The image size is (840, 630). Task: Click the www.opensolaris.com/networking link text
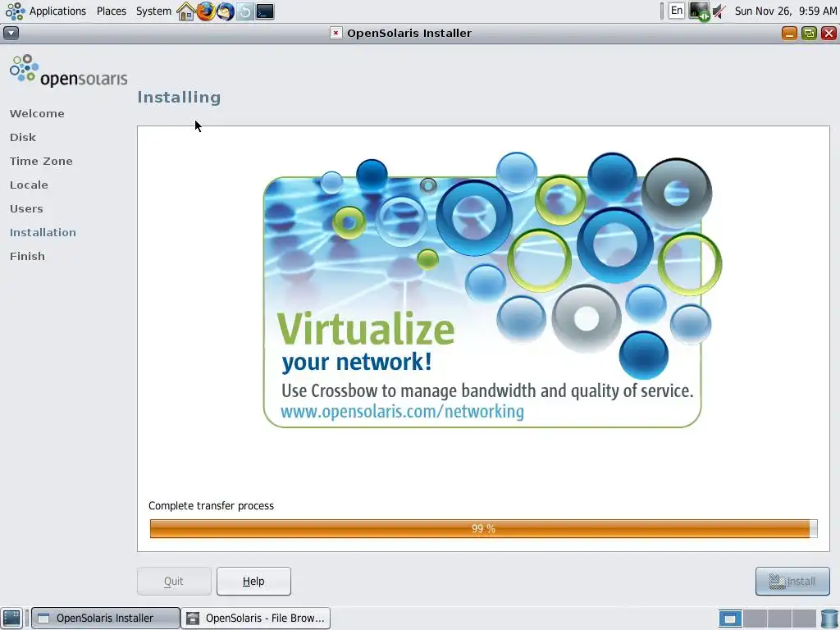click(x=402, y=412)
